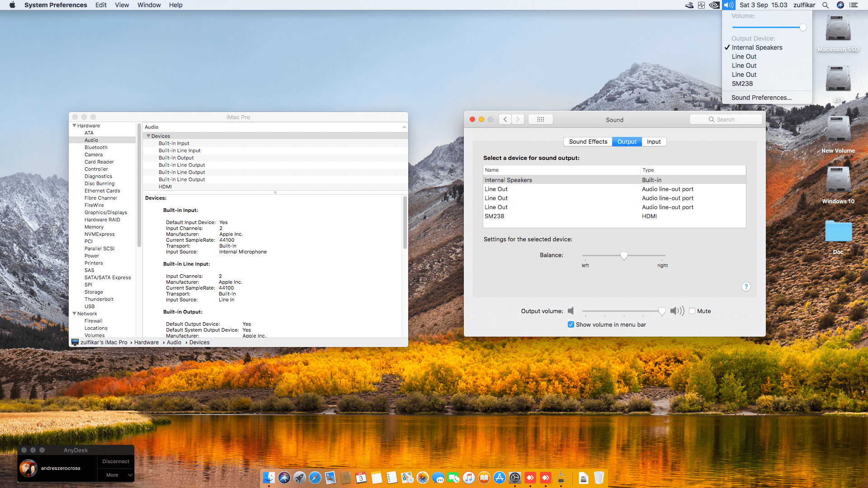Viewport: 868px width, 488px height.
Task: Collapse the Network tree section
Action: 74,314
